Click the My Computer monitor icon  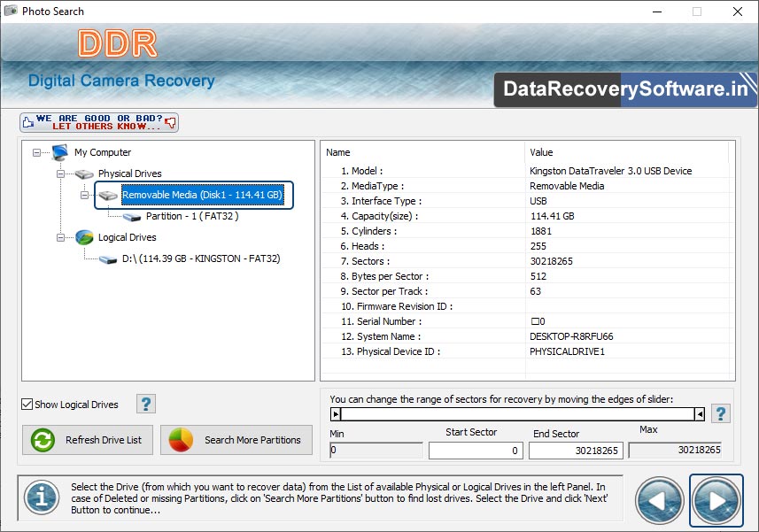[x=60, y=152]
